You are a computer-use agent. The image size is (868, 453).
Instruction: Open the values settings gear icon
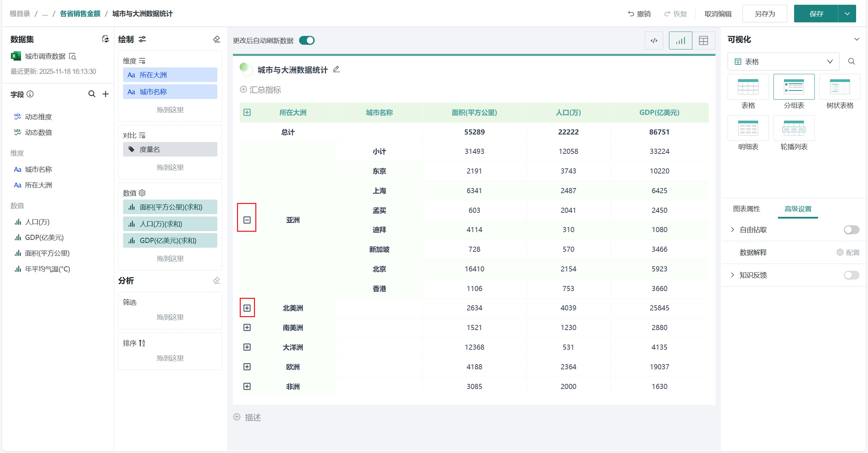point(142,193)
